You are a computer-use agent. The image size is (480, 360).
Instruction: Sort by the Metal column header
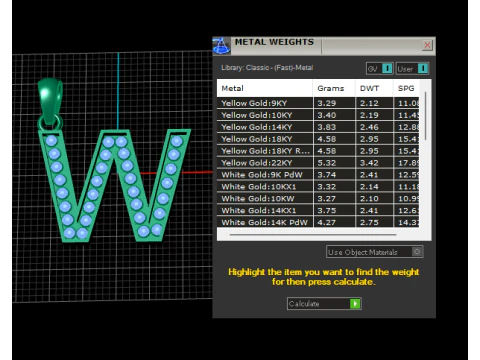pyautogui.click(x=265, y=88)
